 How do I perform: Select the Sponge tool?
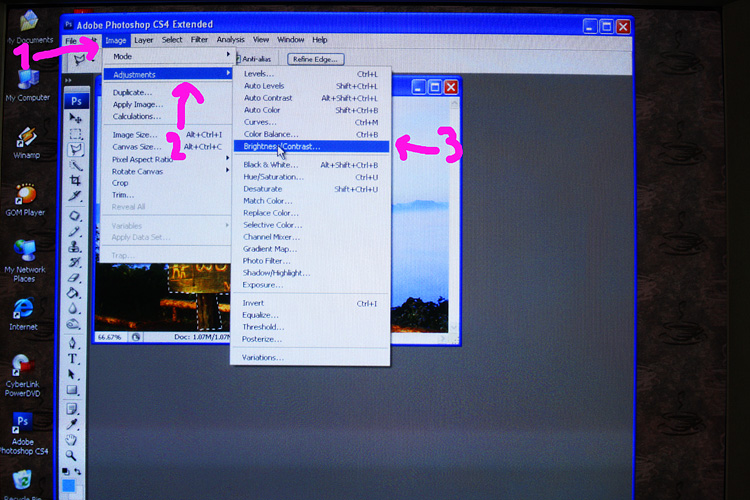tap(73, 324)
